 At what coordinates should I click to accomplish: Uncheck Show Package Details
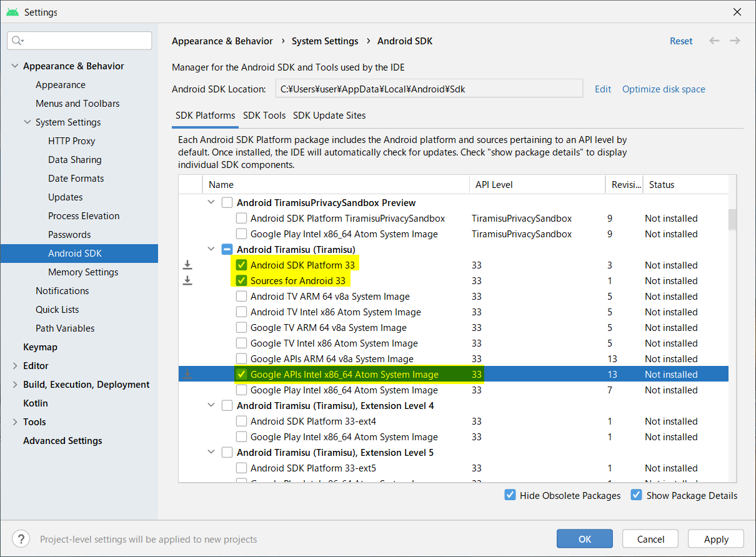coord(636,495)
